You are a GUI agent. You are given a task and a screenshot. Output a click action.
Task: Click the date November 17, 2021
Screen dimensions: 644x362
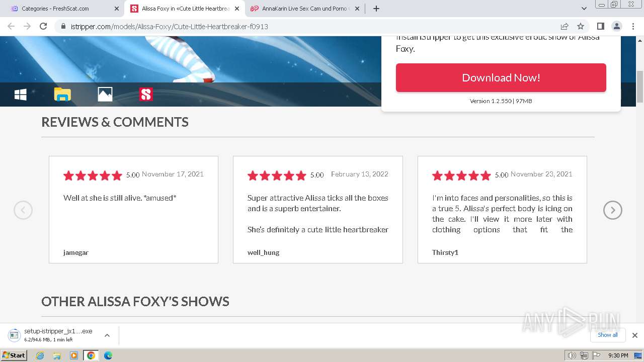coord(173,174)
